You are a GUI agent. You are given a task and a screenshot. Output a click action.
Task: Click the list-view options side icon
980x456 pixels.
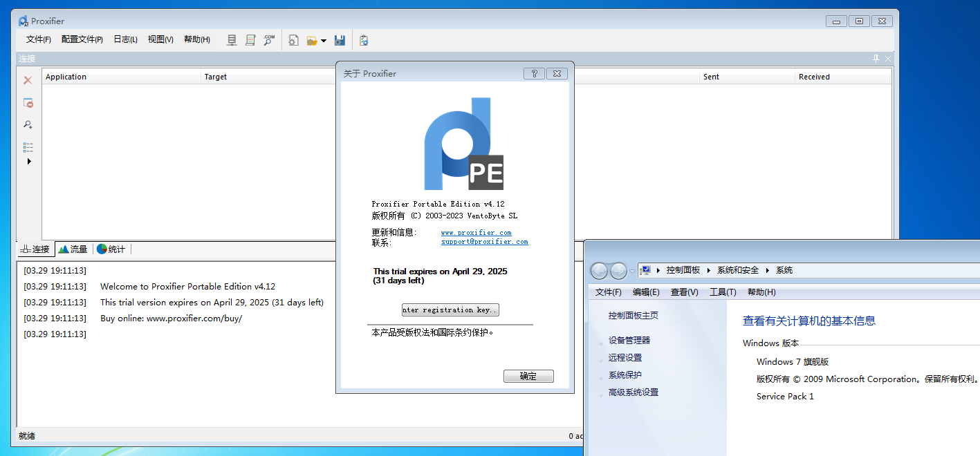point(28,147)
